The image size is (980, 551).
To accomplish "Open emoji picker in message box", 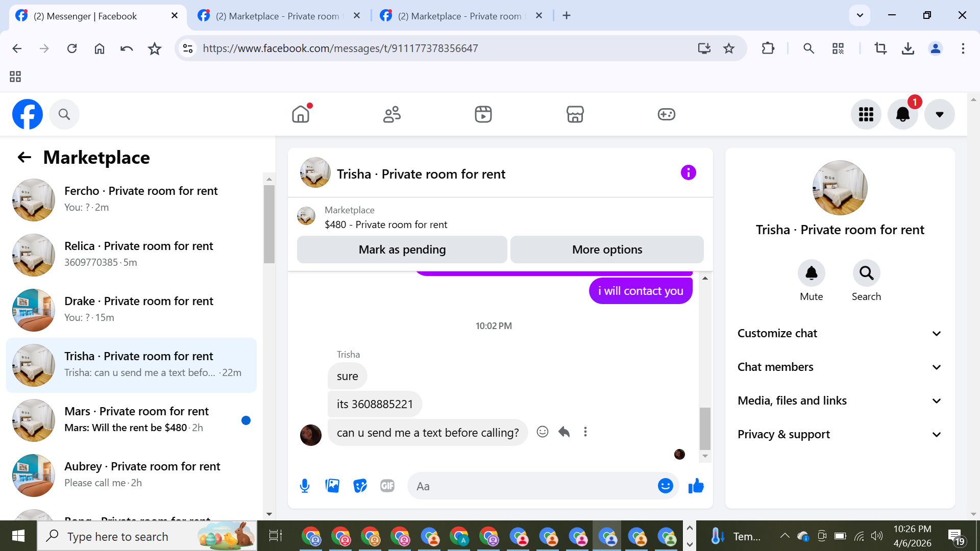I will click(666, 486).
